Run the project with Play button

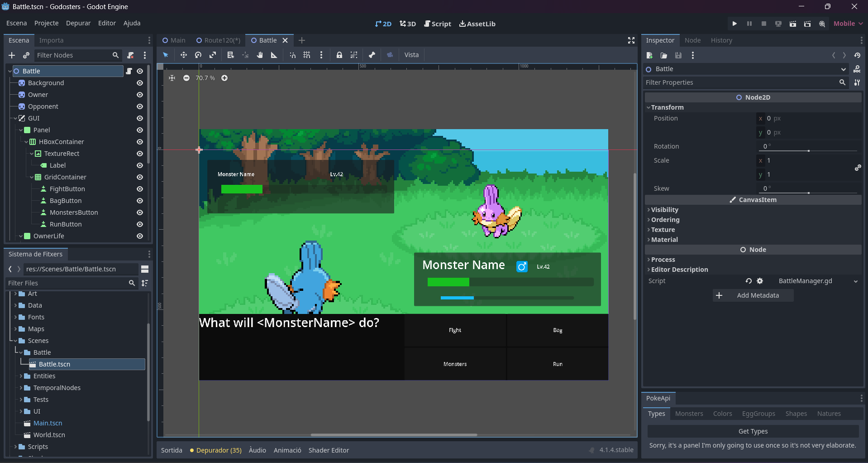(734, 24)
